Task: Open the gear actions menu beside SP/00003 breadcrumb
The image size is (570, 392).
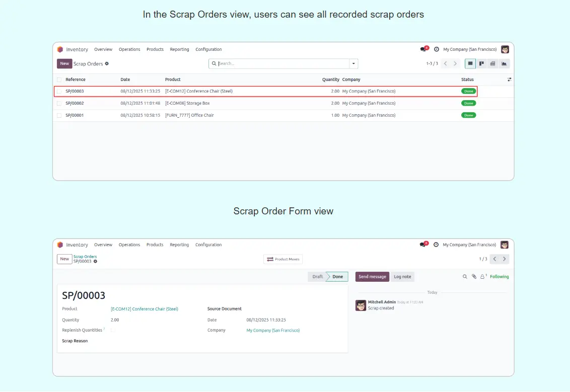Action: [x=95, y=262]
